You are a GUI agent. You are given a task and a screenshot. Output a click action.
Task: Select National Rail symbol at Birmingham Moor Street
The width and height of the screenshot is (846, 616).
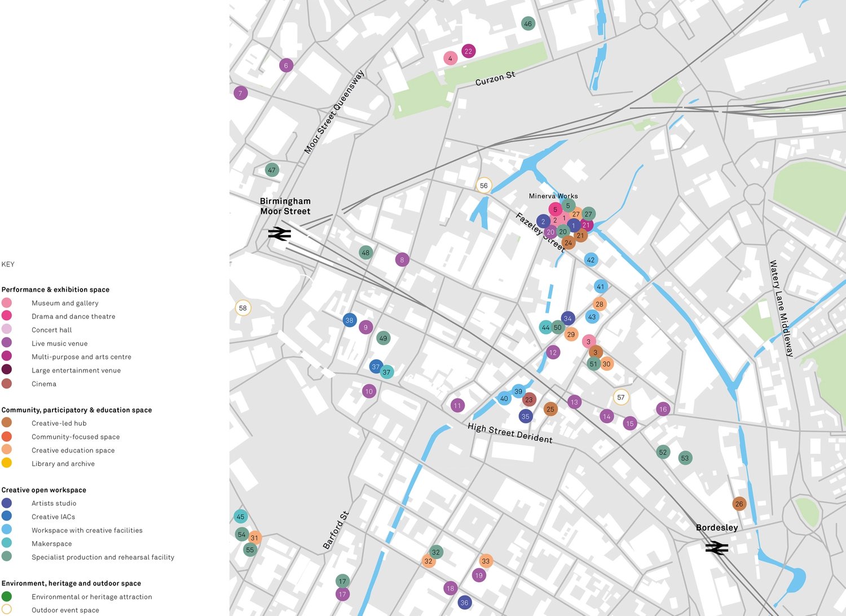click(x=280, y=233)
